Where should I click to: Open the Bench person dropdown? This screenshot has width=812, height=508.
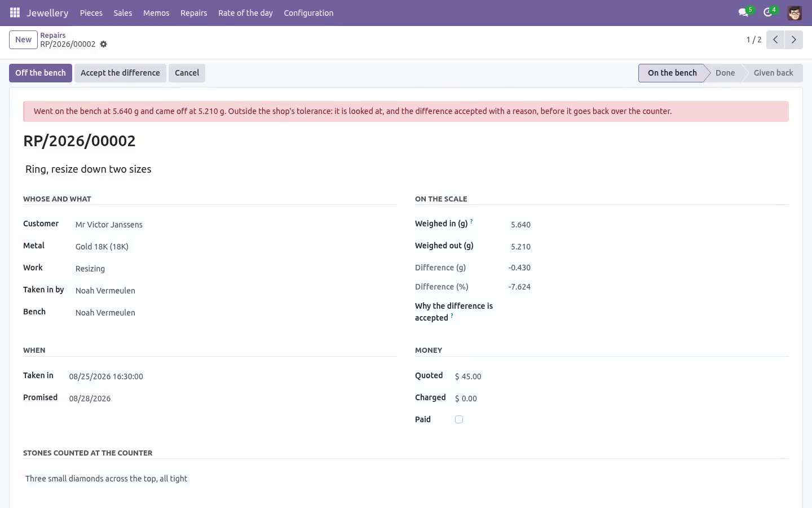[235, 313]
